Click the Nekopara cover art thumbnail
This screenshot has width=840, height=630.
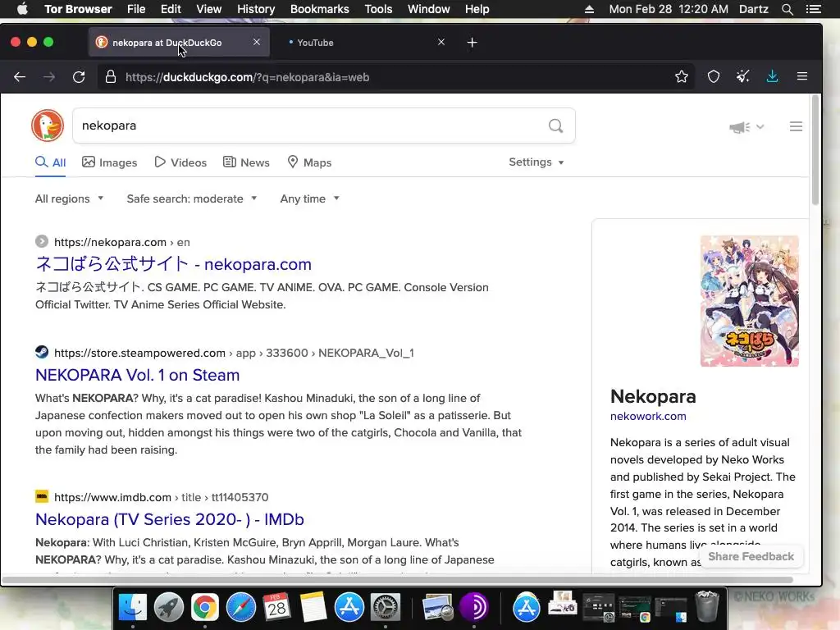pyautogui.click(x=749, y=301)
